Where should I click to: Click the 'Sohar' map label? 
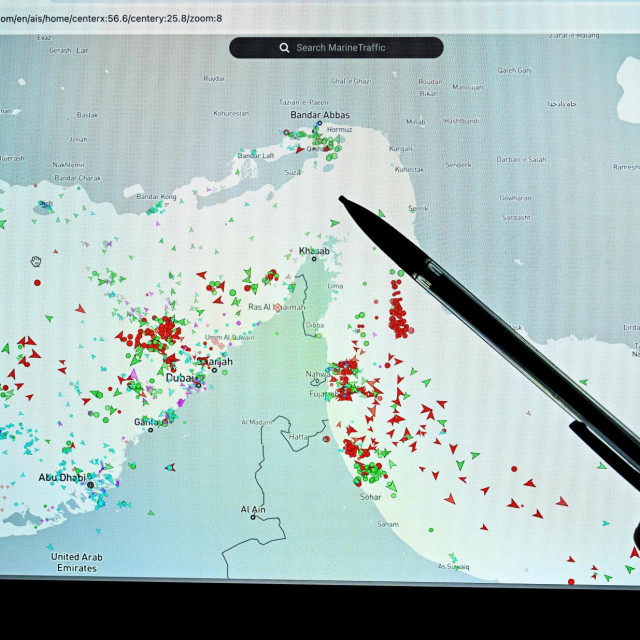tap(371, 497)
